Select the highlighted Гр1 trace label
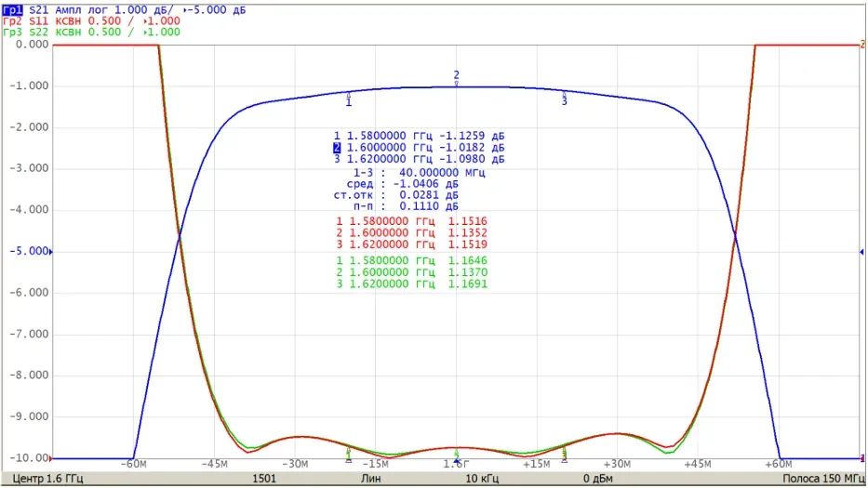 tap(12, 10)
